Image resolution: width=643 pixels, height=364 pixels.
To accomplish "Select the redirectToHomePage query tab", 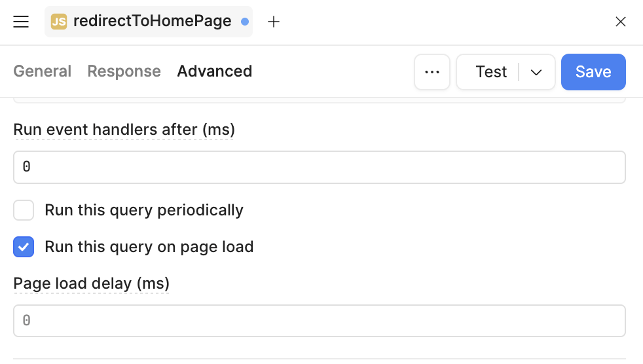I will point(152,22).
